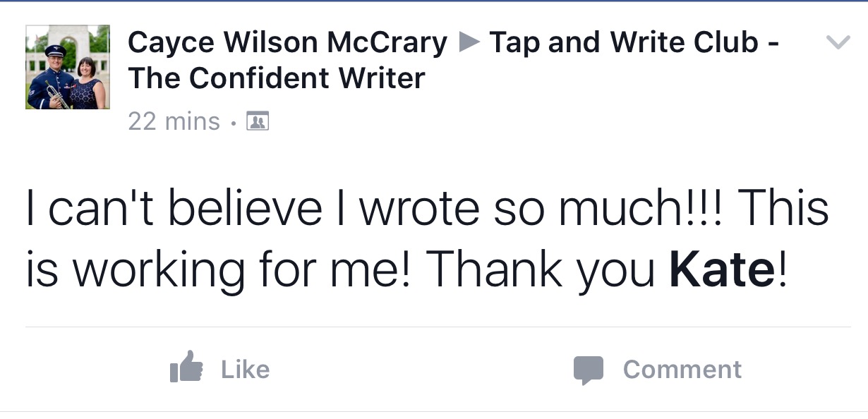Click "The Confident Writer" group name line
The height and width of the screenshot is (419, 868).
(277, 78)
